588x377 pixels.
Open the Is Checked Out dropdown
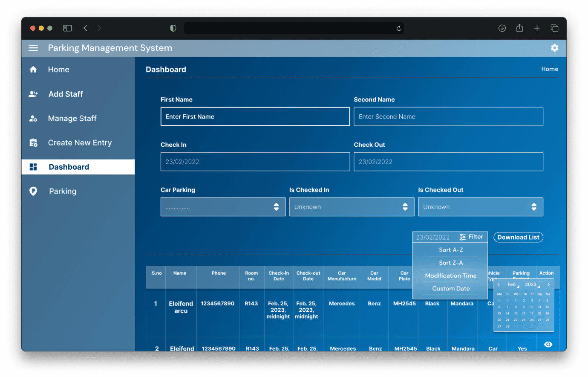(481, 206)
